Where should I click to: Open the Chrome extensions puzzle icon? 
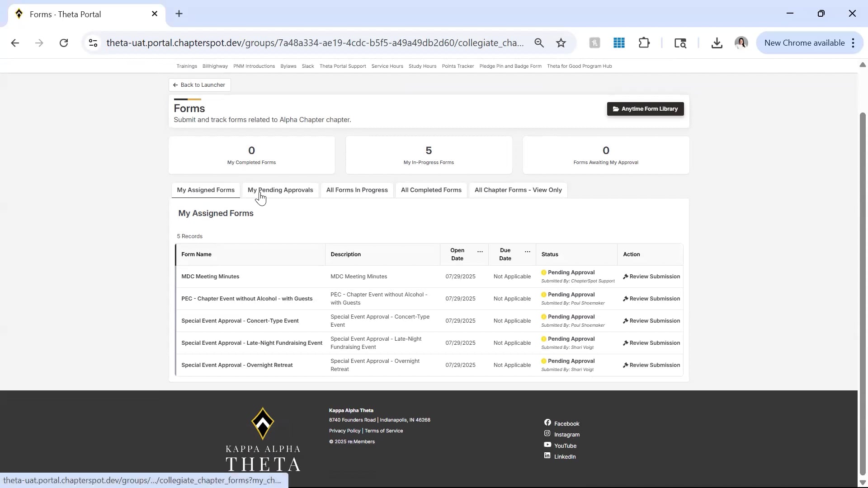[x=644, y=43]
